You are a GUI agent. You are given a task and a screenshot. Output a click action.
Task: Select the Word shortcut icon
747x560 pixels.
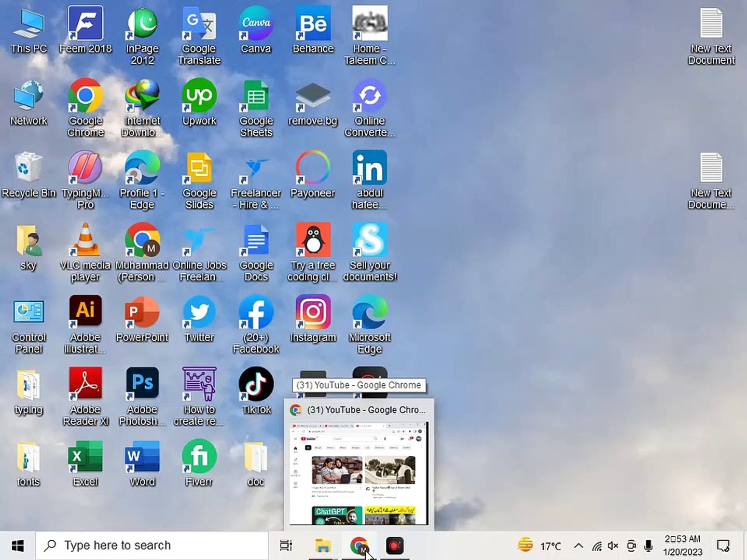coord(142,464)
